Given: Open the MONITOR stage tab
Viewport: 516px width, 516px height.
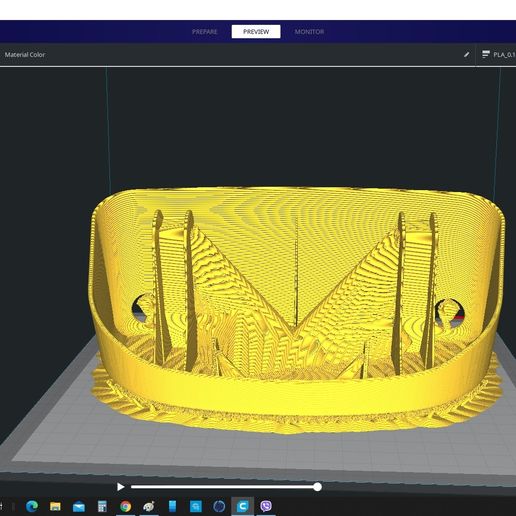Looking at the screenshot, I should 309,32.
